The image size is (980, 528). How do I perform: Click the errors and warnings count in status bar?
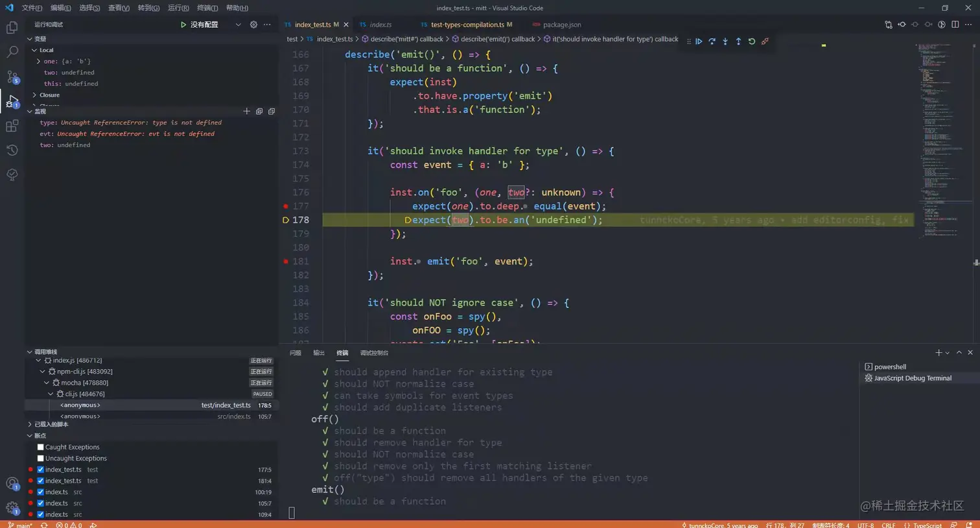(x=69, y=525)
